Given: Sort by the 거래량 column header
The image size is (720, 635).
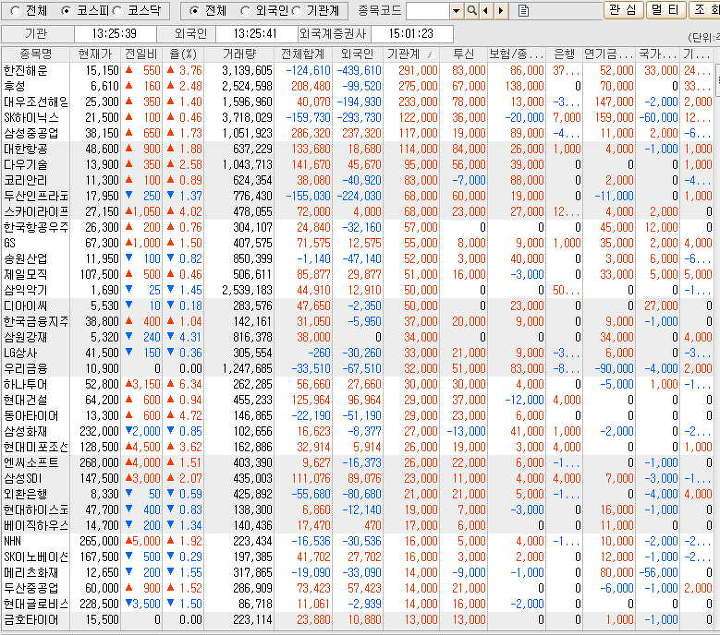Looking at the screenshot, I should [239, 54].
